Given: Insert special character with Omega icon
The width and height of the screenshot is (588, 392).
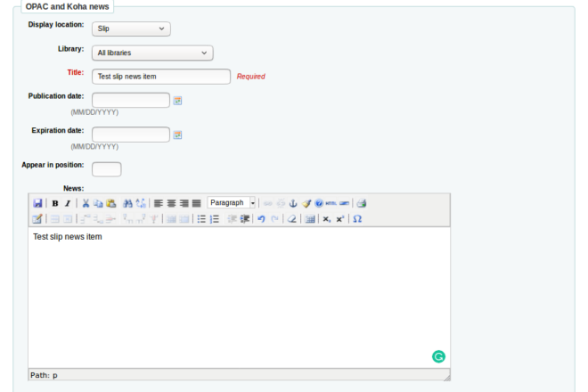Looking at the screenshot, I should [357, 218].
